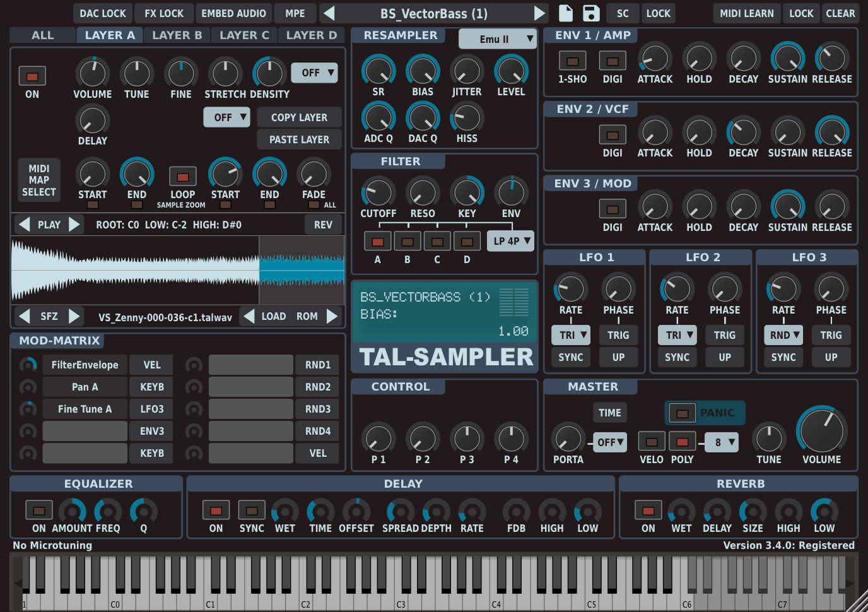Click the previous preset left arrow
This screenshot has width=868, height=612.
[327, 13]
